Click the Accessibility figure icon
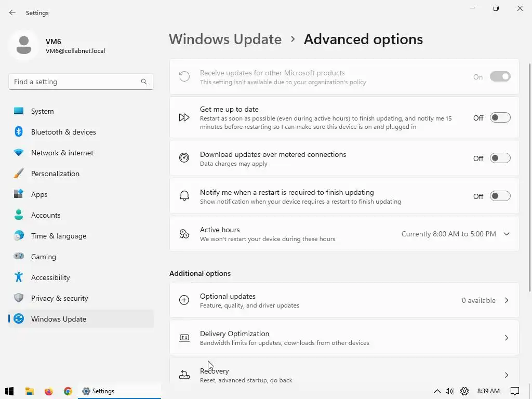Screen dimensions: 532x399 [19, 277]
